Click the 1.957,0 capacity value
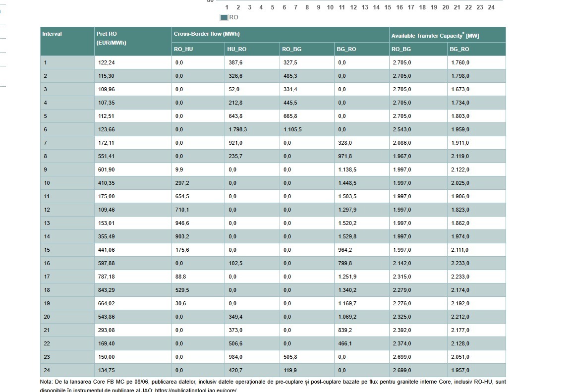Viewport: 571px width, 392px height. coord(460,370)
